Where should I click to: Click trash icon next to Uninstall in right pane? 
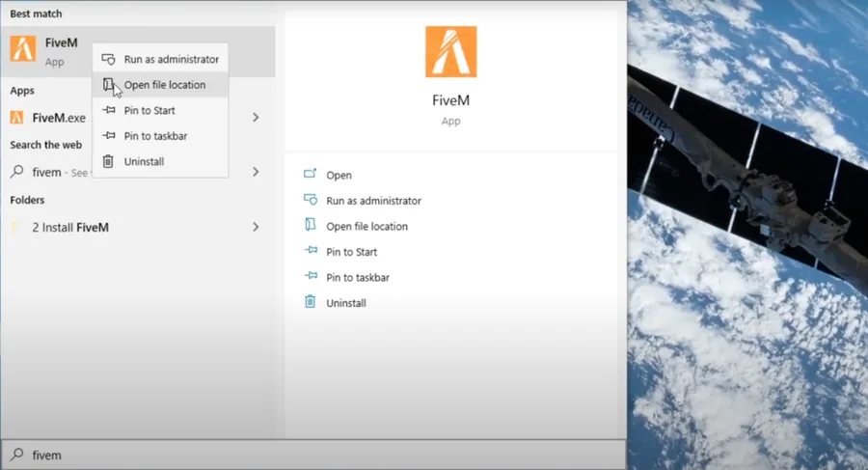[310, 301]
